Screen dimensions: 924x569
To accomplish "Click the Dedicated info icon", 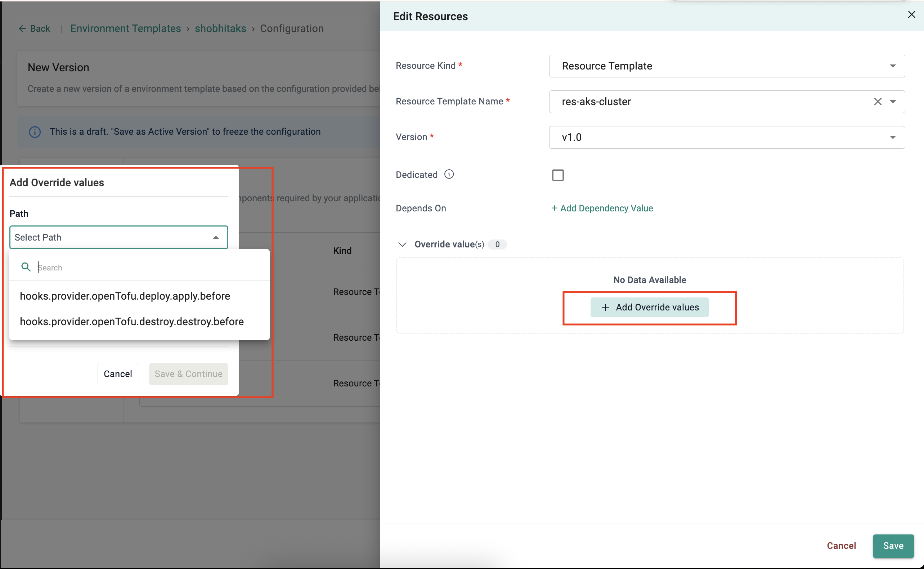I will [x=449, y=174].
